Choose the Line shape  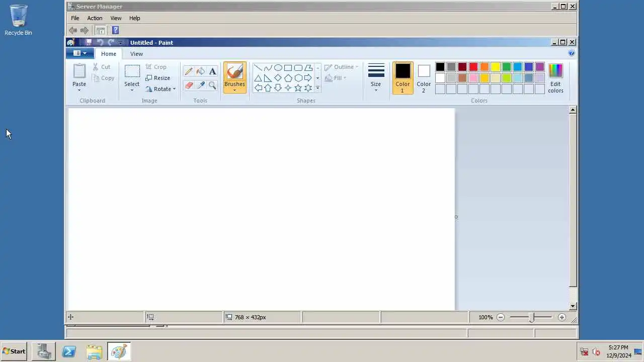258,68
